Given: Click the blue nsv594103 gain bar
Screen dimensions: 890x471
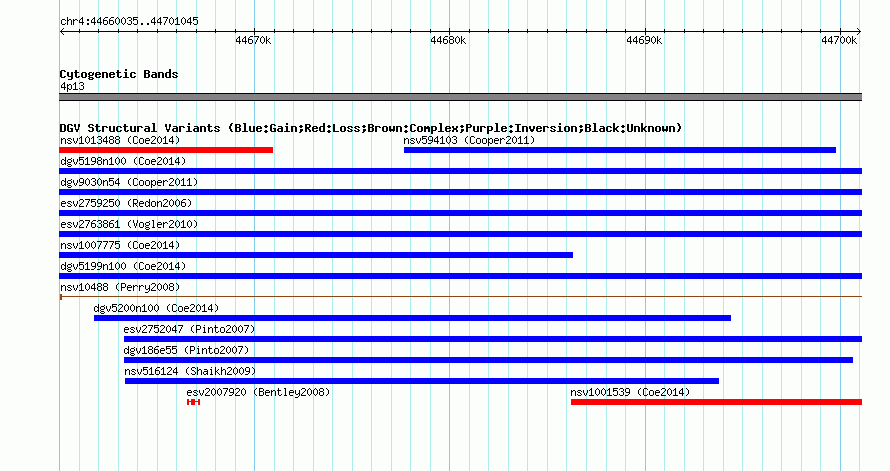Looking at the screenshot, I should (x=620, y=150).
